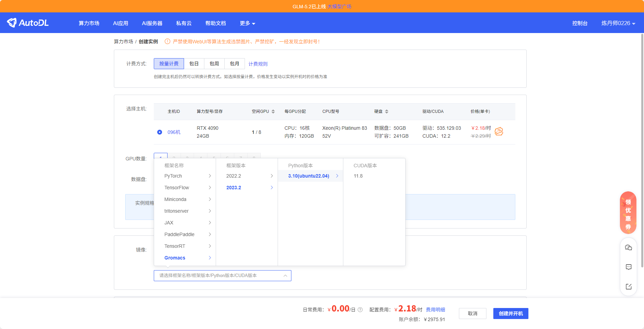Open the 计费规则 billing rules link
Screen dimensions: 644x329
(258, 64)
